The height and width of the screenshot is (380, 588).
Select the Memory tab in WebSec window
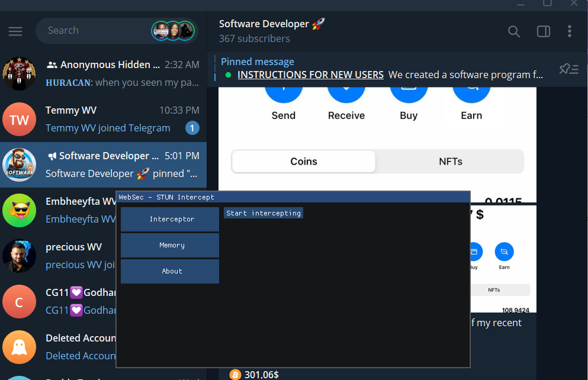tap(170, 245)
